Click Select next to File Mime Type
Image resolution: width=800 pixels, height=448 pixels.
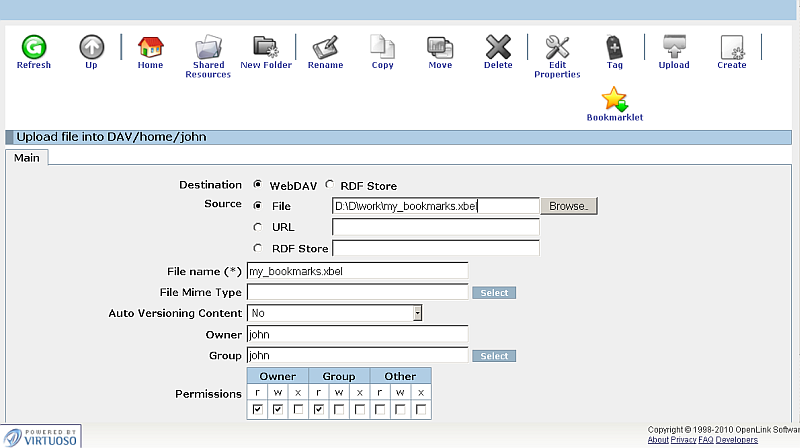click(x=494, y=293)
